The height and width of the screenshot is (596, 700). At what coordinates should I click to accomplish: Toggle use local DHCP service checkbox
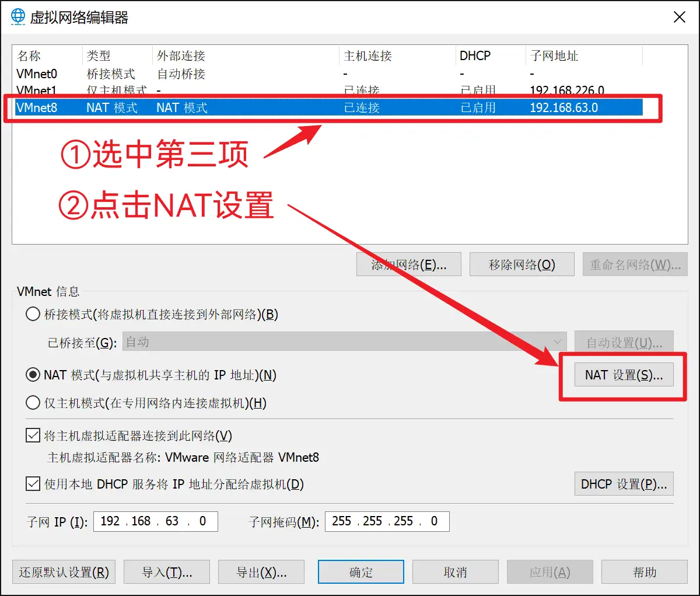[33, 485]
